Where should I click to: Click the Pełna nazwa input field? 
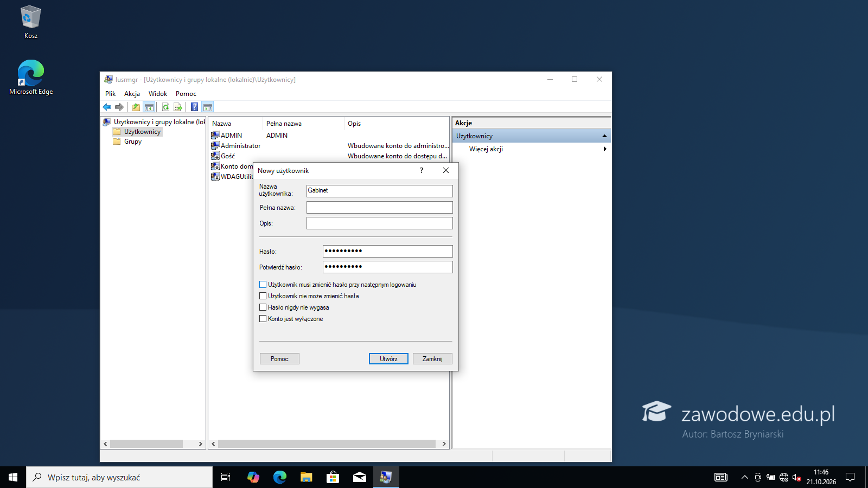[x=379, y=207]
